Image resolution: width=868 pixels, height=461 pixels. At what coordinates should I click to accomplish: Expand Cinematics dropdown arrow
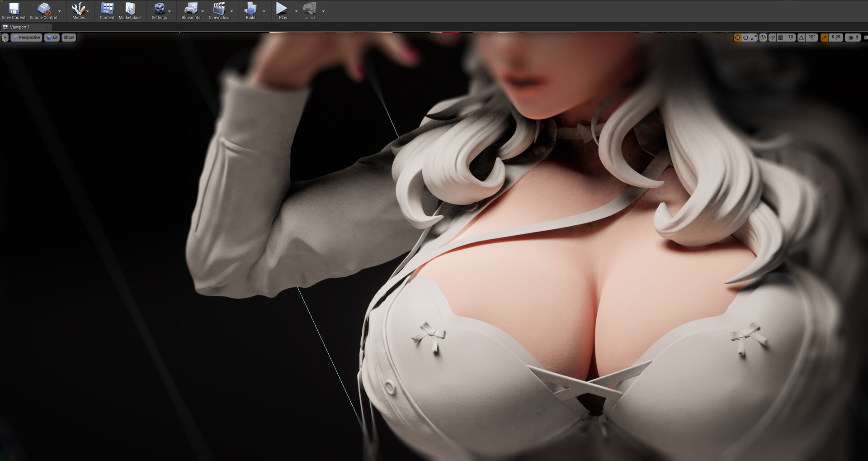click(231, 11)
